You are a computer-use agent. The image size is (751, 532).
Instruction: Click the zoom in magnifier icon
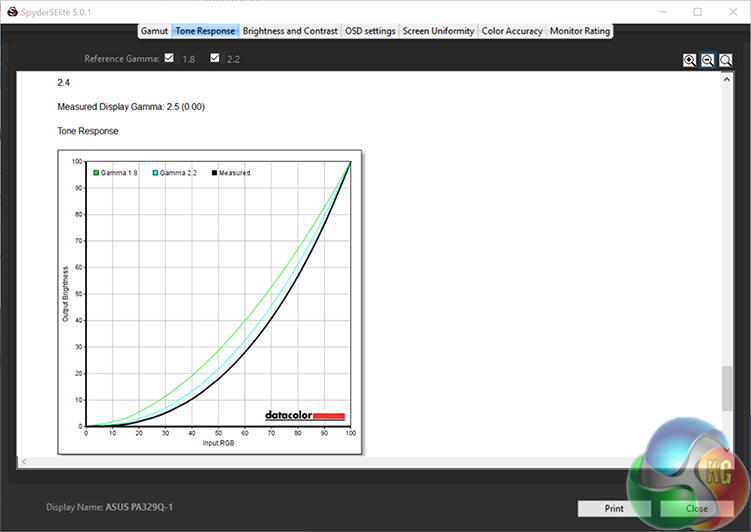pyautogui.click(x=690, y=60)
